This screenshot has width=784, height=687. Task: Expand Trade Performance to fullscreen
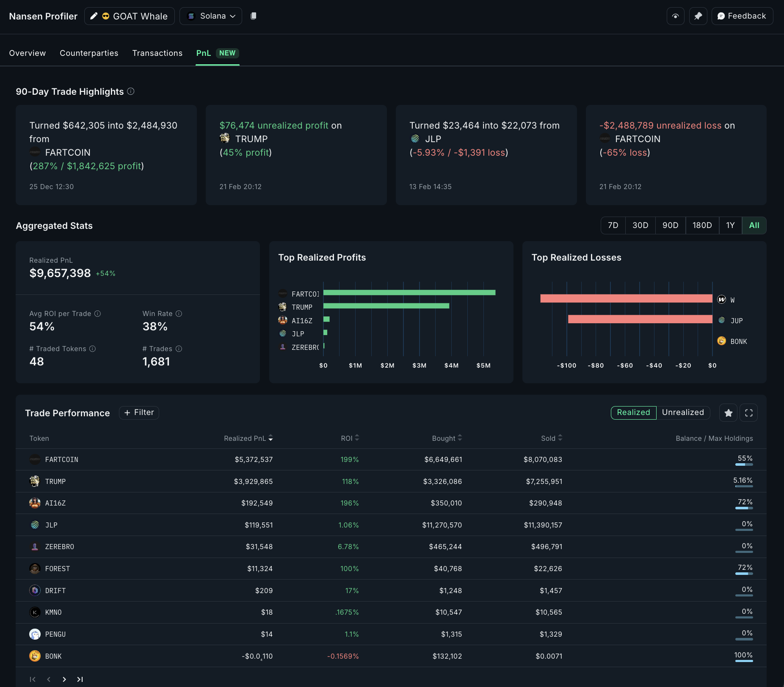pos(748,412)
